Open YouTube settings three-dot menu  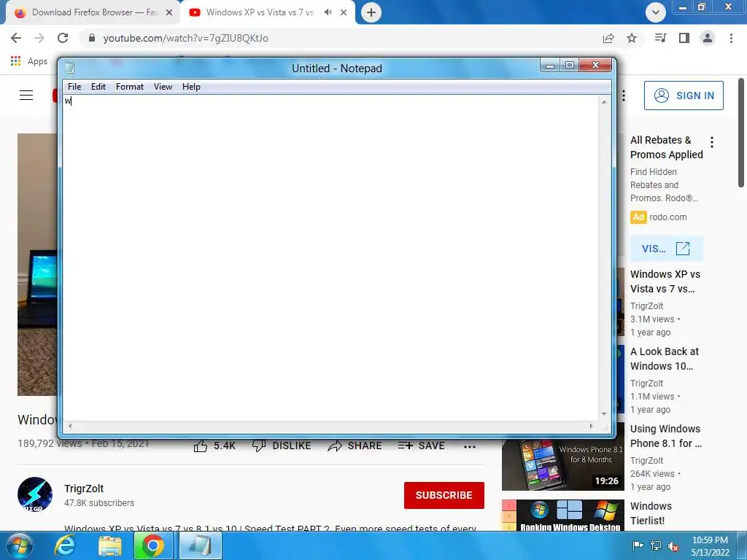click(623, 96)
